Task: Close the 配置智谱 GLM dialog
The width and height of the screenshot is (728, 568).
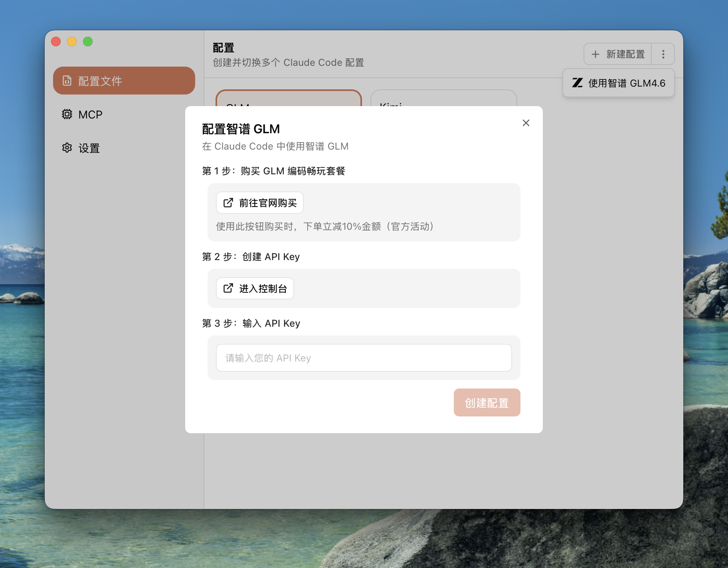Action: (526, 123)
